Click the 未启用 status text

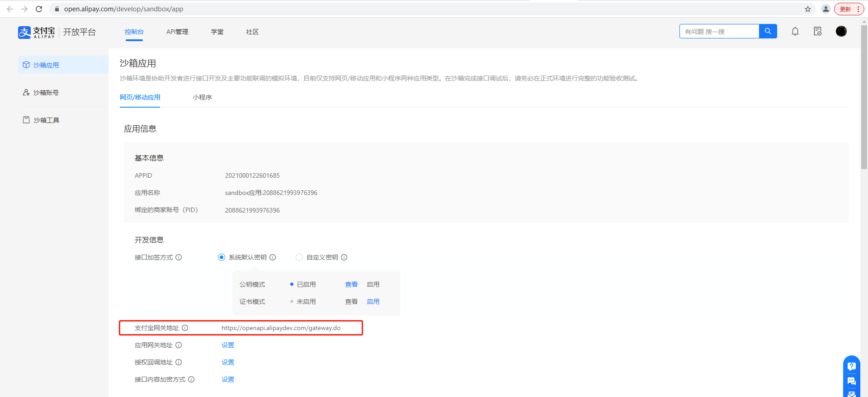(306, 302)
